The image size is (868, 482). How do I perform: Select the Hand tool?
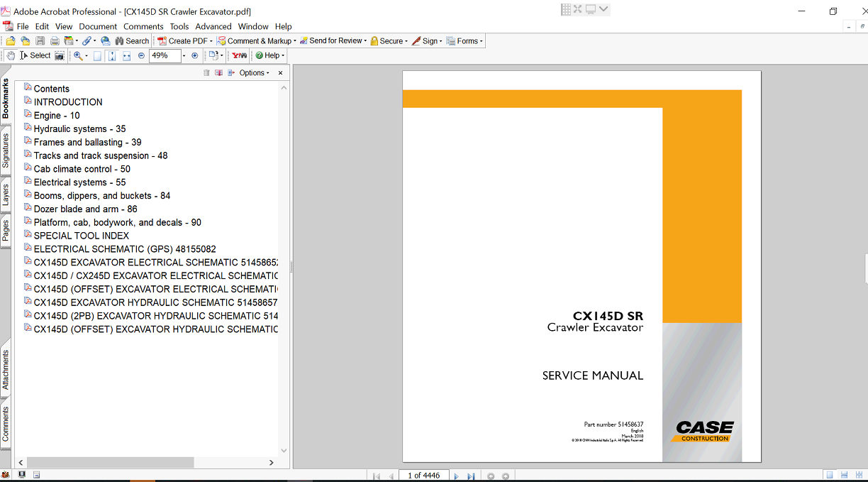pyautogui.click(x=11, y=55)
